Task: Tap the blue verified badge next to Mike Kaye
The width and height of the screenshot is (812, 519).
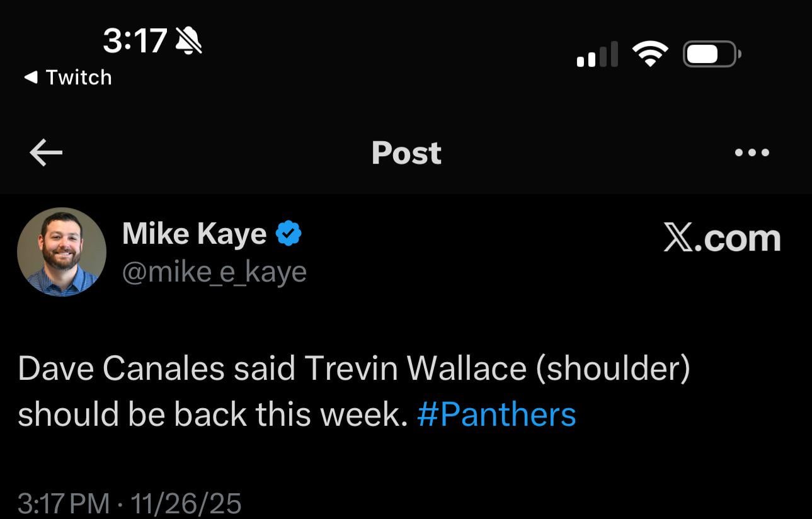Action: point(289,232)
